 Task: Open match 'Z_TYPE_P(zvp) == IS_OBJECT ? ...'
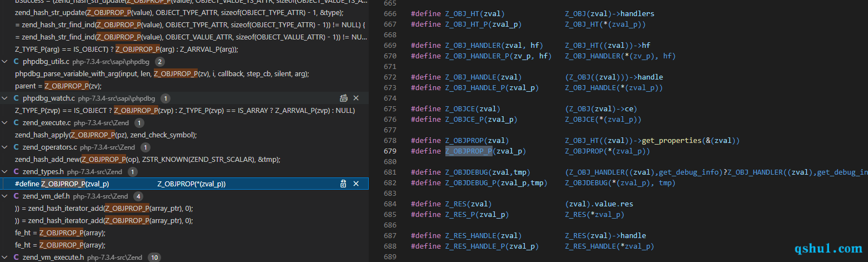point(184,110)
